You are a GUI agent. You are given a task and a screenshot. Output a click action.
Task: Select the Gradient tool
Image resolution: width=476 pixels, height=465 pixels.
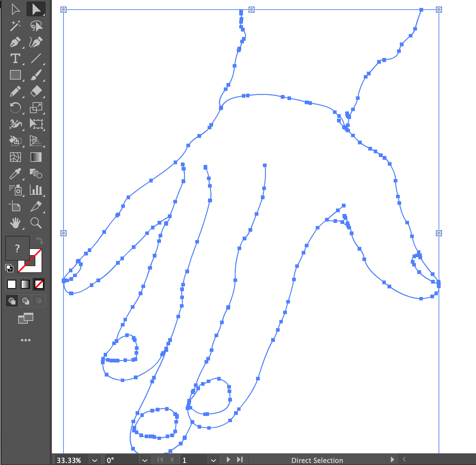point(36,157)
